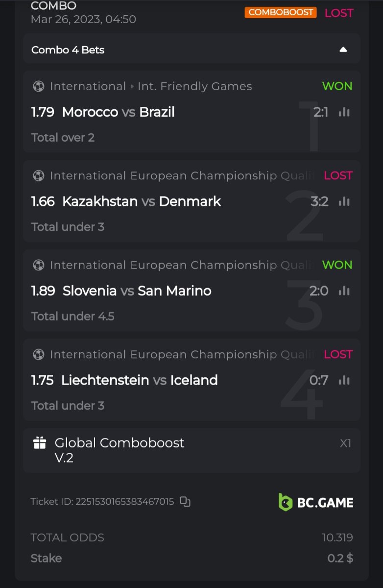Click the Int. Friendly Games breadcrumb
The image size is (383, 588).
click(194, 86)
